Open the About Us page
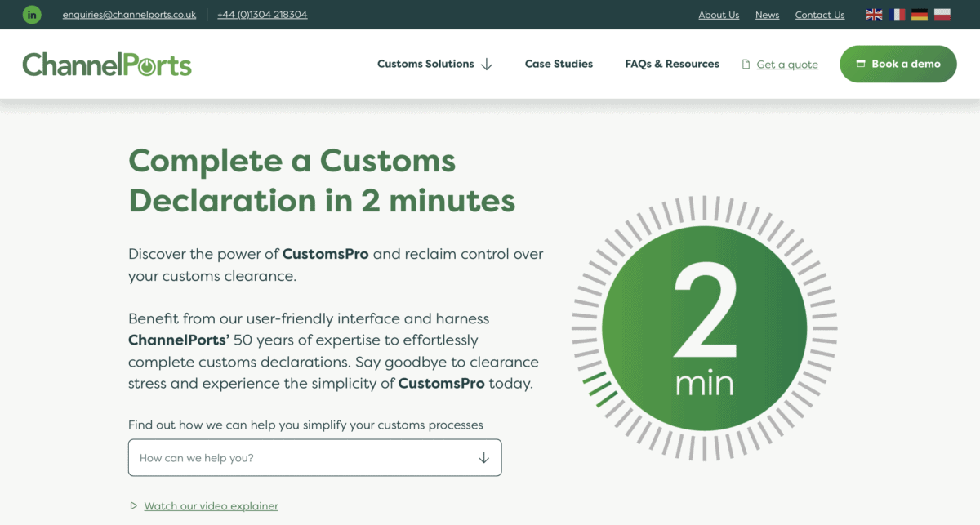 [719, 15]
